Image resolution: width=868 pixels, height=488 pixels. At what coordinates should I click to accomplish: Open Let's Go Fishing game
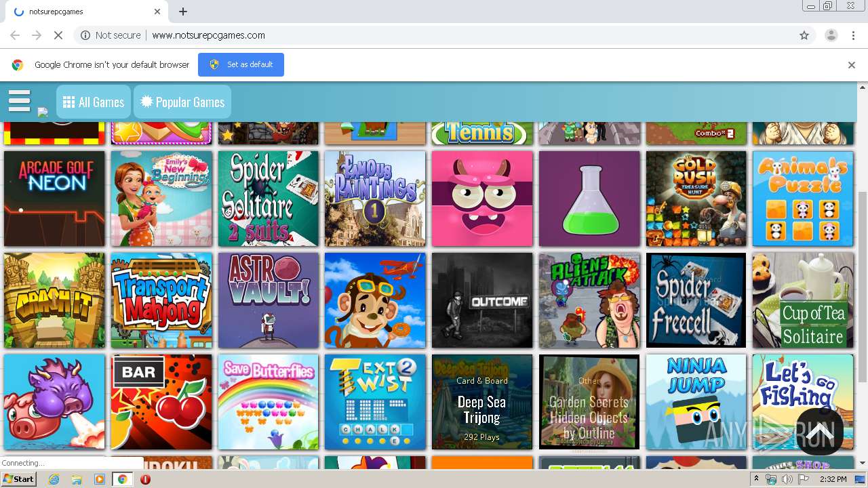803,402
